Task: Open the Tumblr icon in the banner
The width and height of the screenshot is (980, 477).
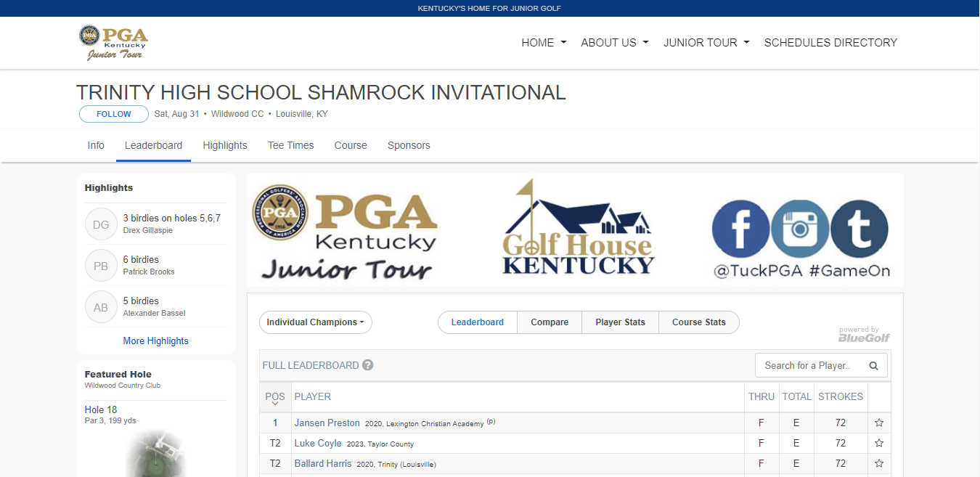Action: coord(859,229)
